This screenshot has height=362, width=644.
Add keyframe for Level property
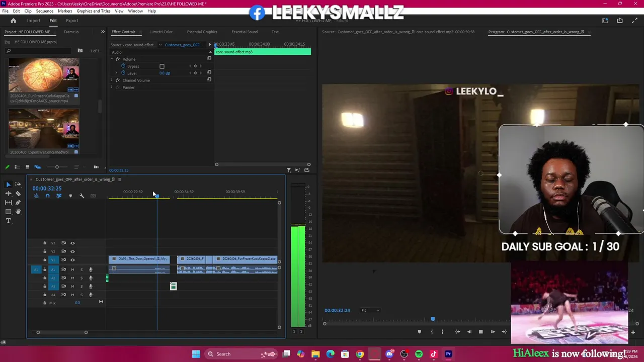[195, 73]
